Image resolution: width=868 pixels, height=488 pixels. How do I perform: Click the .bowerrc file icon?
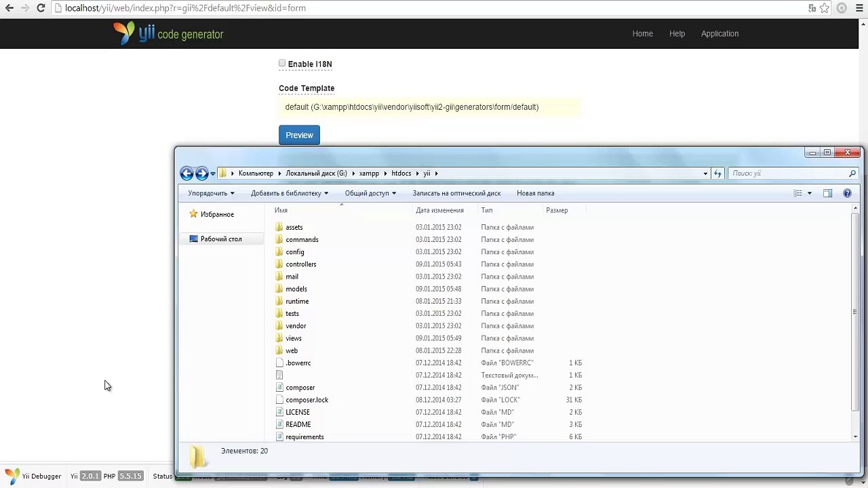(x=279, y=363)
